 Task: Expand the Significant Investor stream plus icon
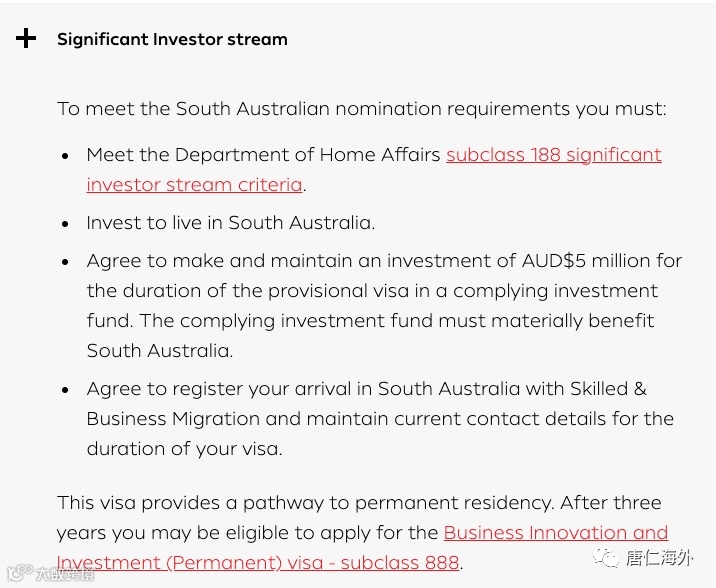click(26, 39)
